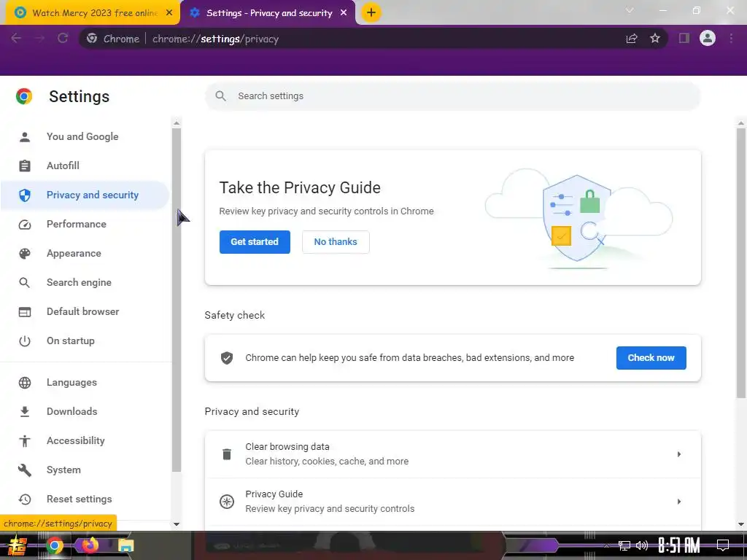Click the Safety check shield icon

227,358
